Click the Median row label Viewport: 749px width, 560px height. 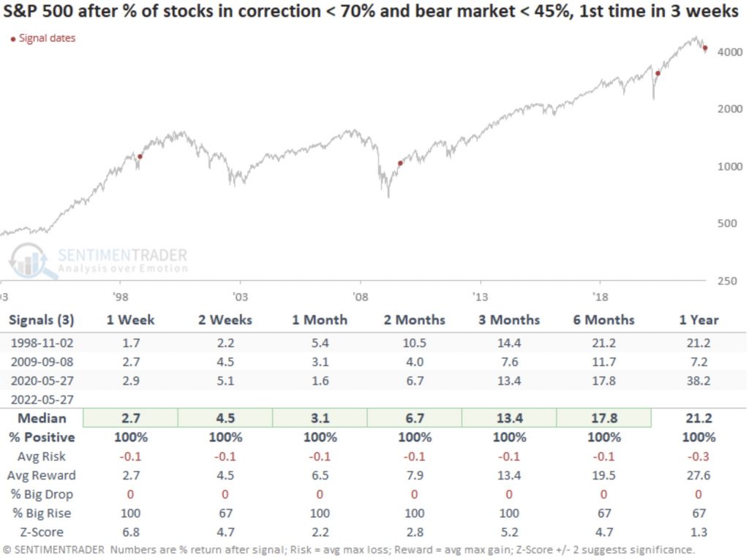(42, 417)
